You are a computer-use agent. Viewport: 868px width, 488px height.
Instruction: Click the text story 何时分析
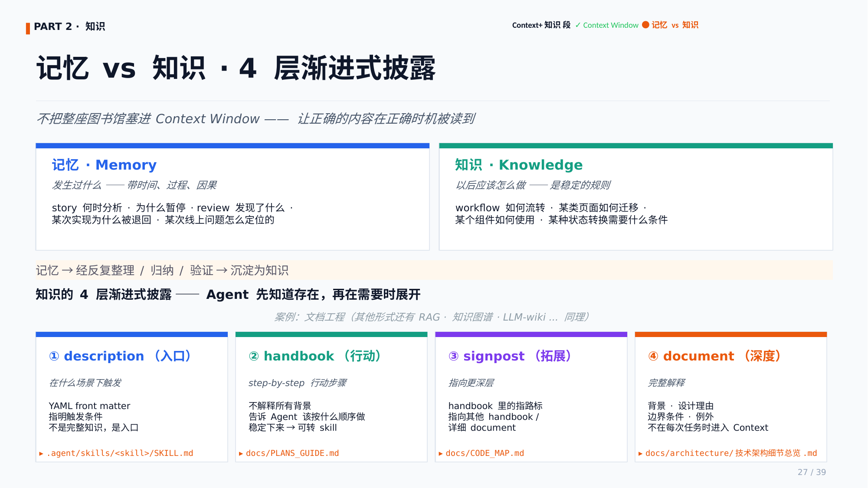(x=87, y=208)
